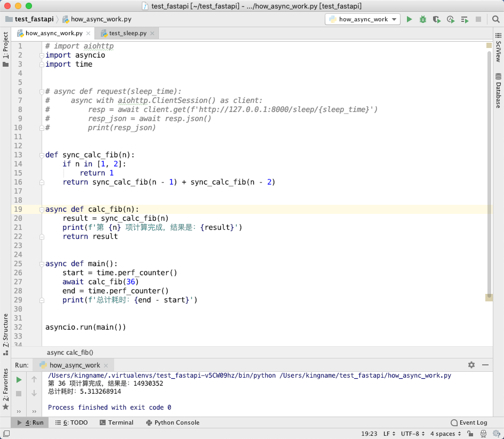Click the rightmost status bar gear icon

[497, 434]
